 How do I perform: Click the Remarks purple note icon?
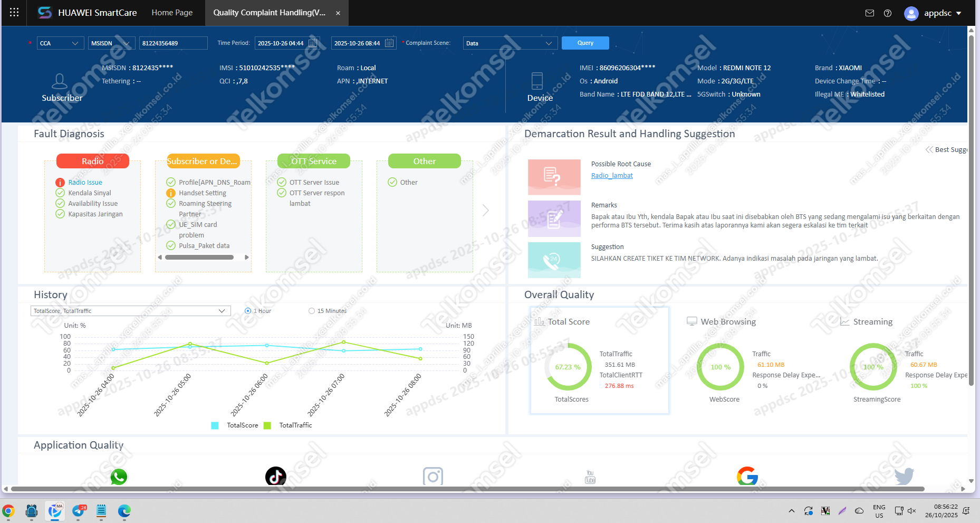554,218
